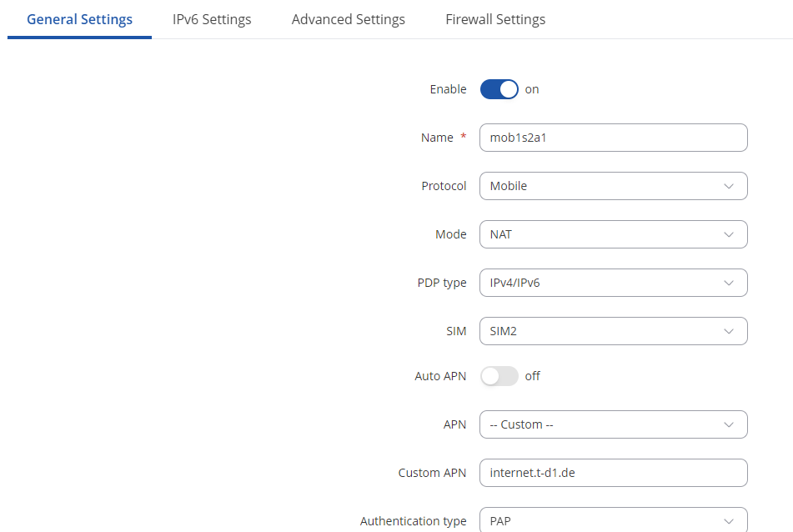Click the 'on' text beside Enable switch

pos(532,89)
